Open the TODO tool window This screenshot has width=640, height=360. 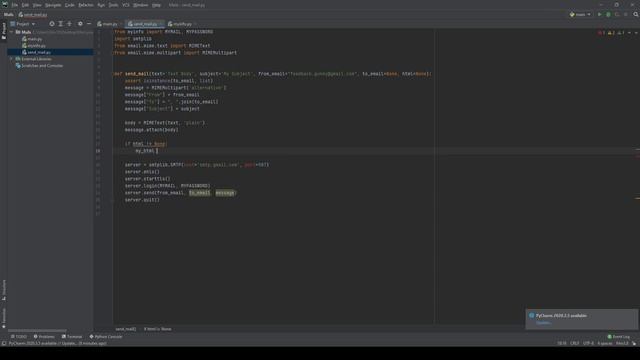19,337
